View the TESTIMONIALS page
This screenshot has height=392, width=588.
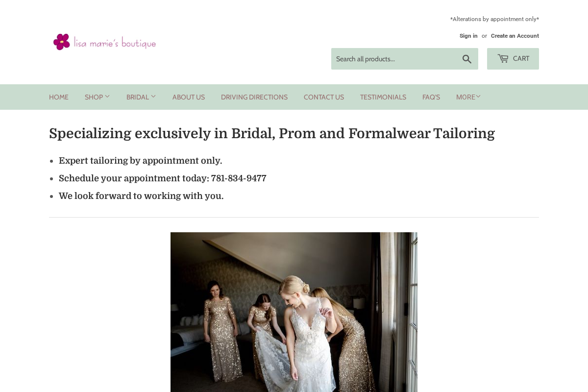[x=383, y=97]
